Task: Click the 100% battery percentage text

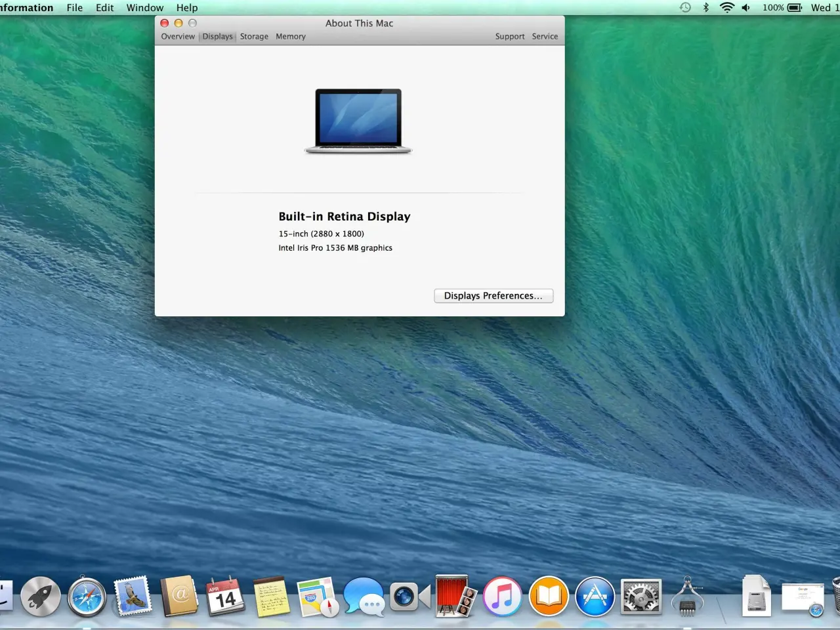Action: point(773,8)
